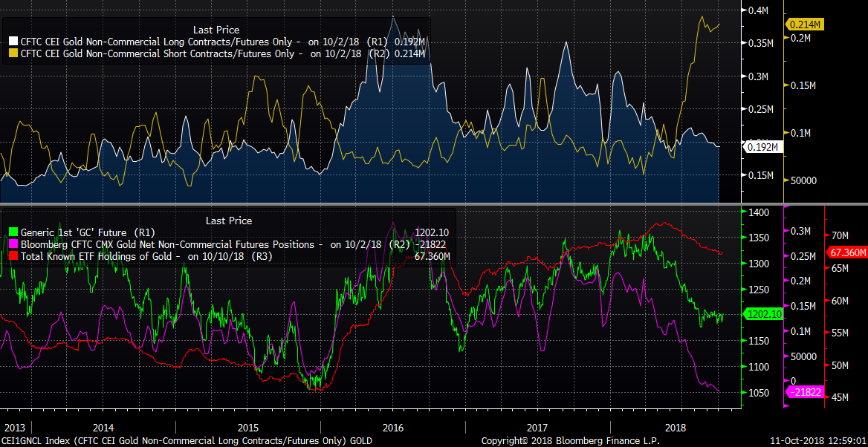Click the upper panel Last Price header
The height and width of the screenshot is (447, 868).
coord(216,30)
